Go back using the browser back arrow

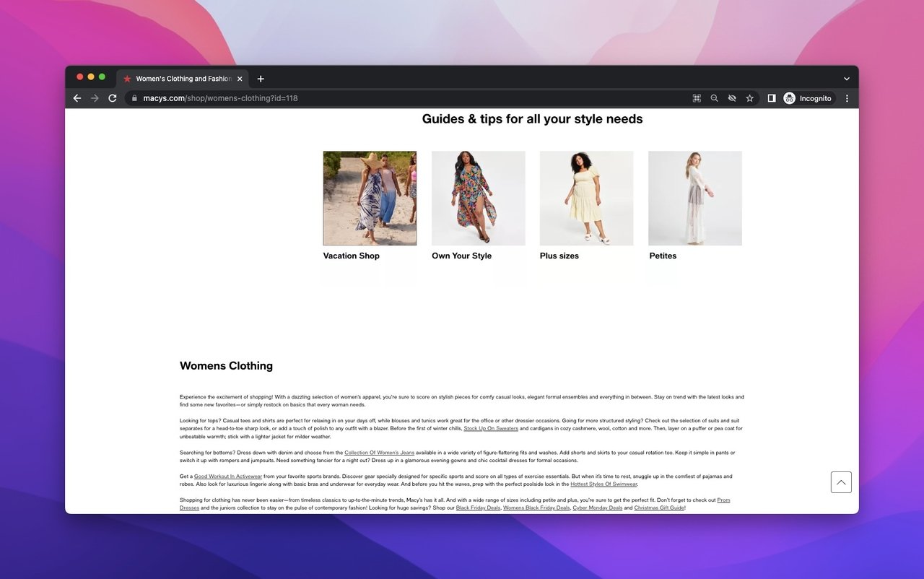[x=77, y=98]
